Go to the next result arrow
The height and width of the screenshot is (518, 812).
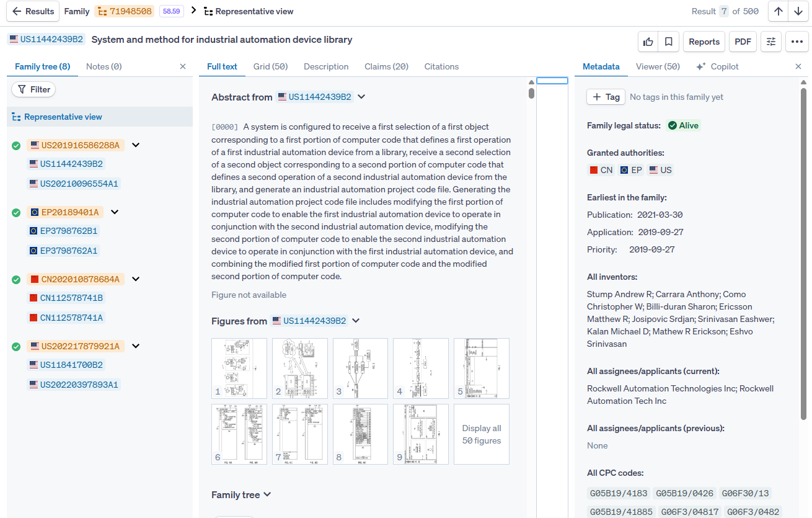[798, 11]
